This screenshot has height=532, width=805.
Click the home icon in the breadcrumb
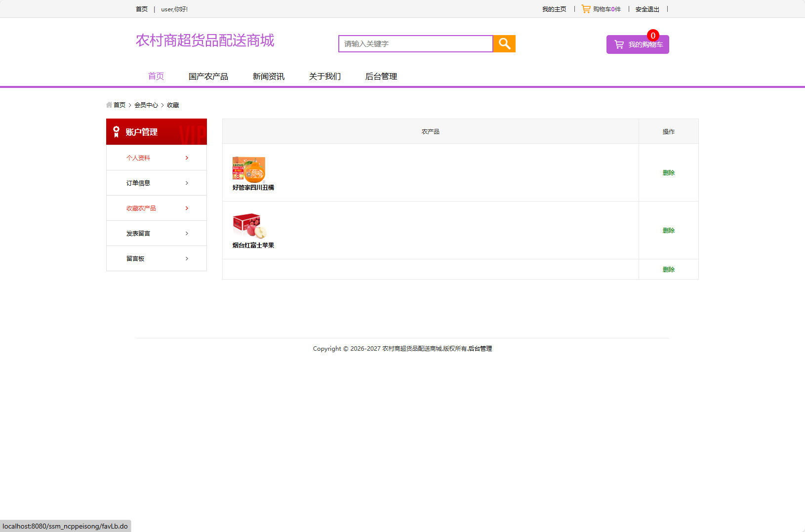[x=109, y=105]
